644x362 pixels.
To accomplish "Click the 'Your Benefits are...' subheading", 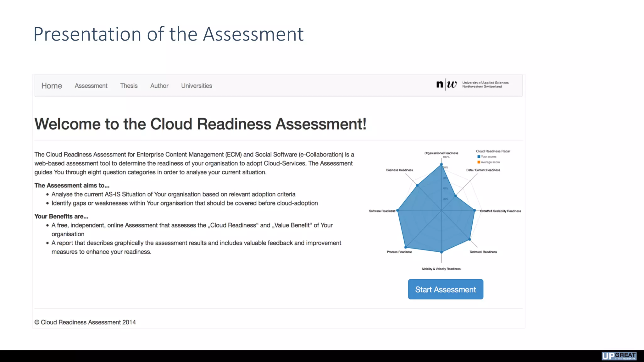I will pos(61,216).
